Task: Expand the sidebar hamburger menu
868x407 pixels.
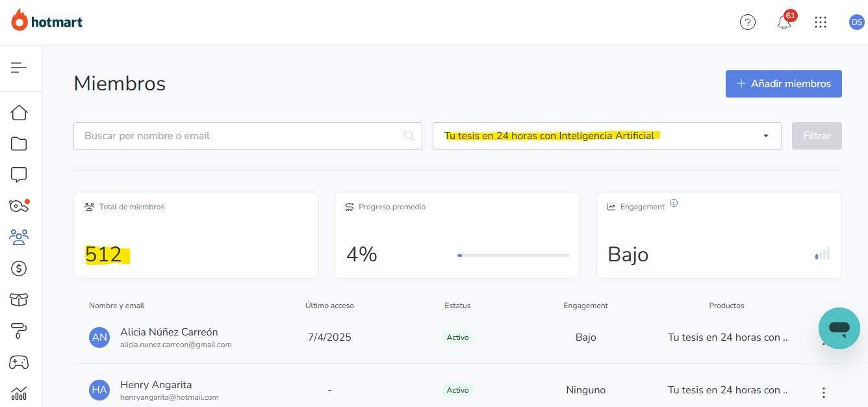Action: pyautogui.click(x=19, y=67)
